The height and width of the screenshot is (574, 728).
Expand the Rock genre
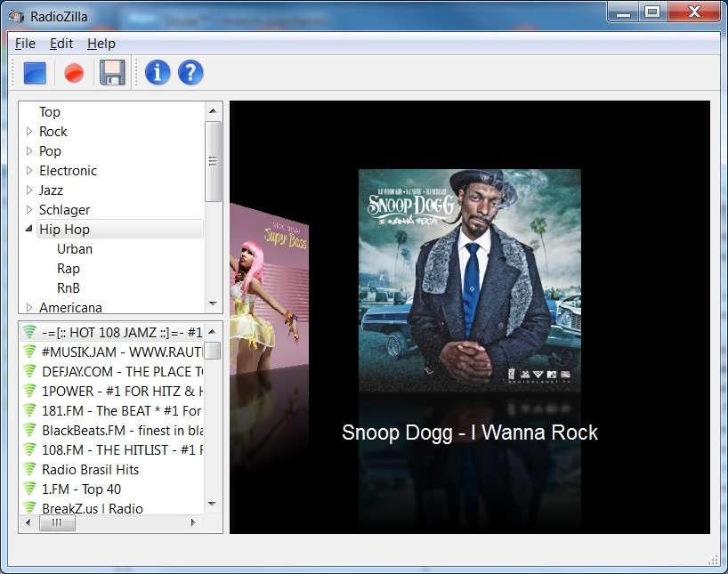(29, 132)
